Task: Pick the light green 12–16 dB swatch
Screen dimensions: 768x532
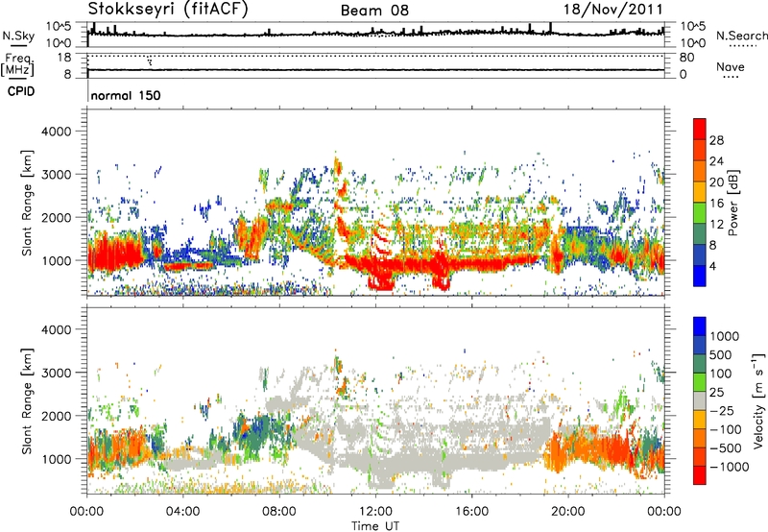Action: 700,213
